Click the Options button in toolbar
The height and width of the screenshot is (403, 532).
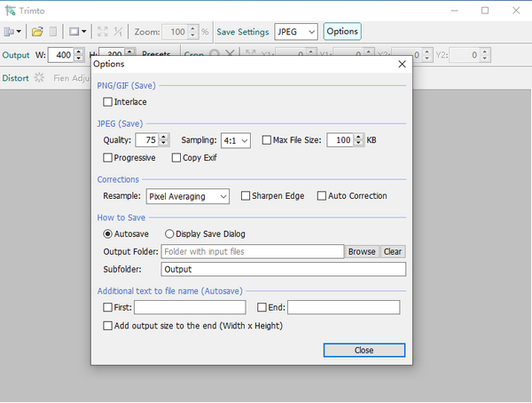[x=342, y=32]
